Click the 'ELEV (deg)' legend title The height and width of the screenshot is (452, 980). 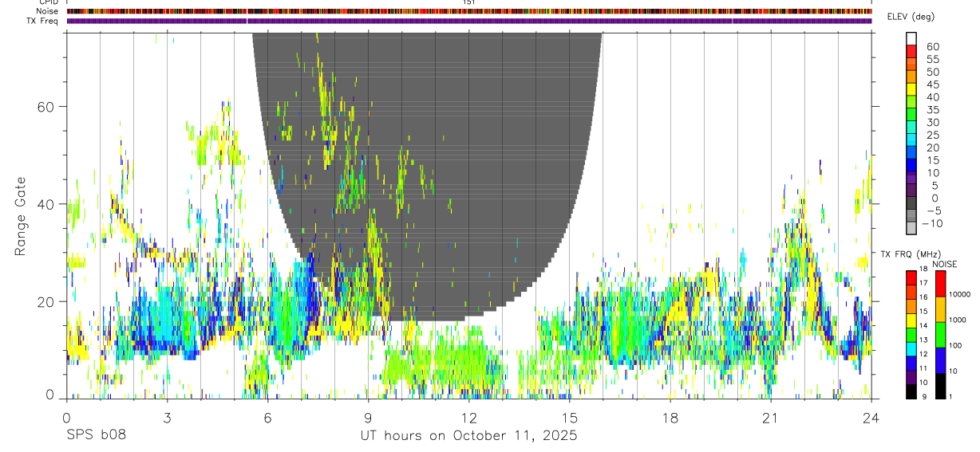(x=911, y=17)
